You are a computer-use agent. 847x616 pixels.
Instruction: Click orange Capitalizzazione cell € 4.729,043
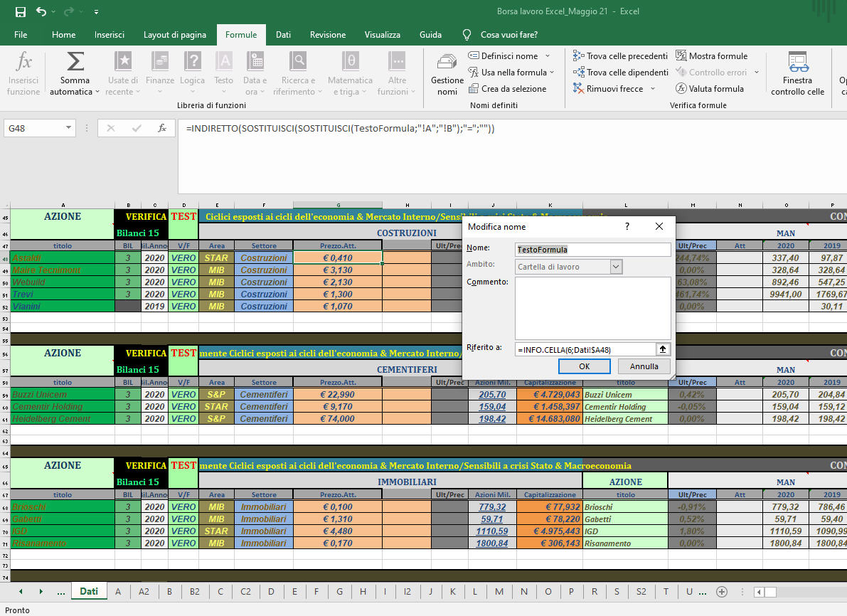click(549, 395)
